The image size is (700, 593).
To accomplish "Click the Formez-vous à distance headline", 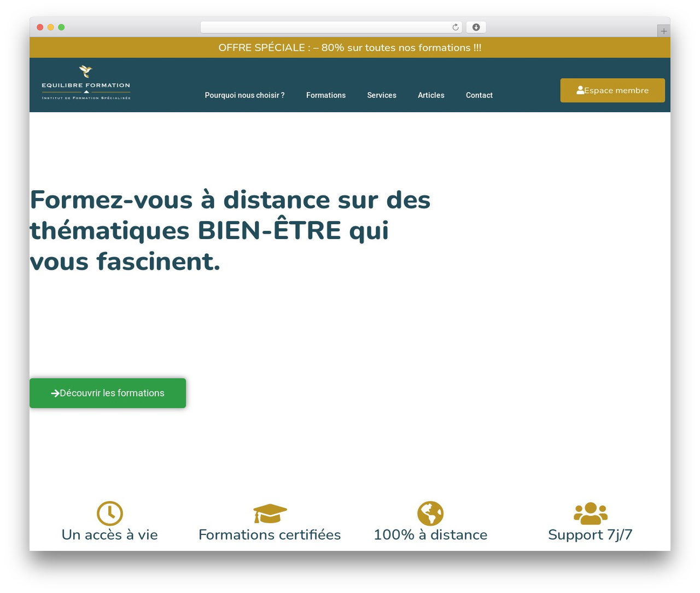I will [x=230, y=230].
